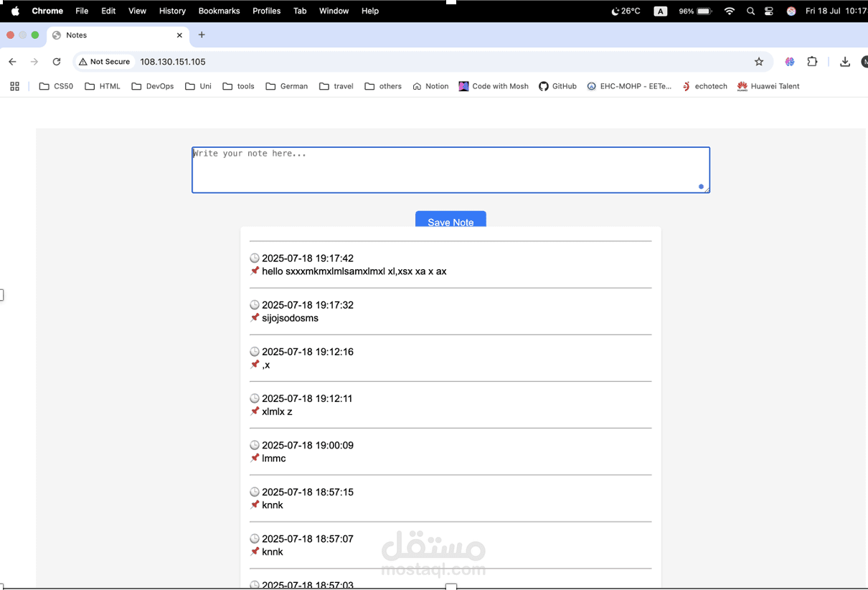Expand the tools bookmarks folder
Viewport: 868px width, 590px height.
[x=239, y=86]
